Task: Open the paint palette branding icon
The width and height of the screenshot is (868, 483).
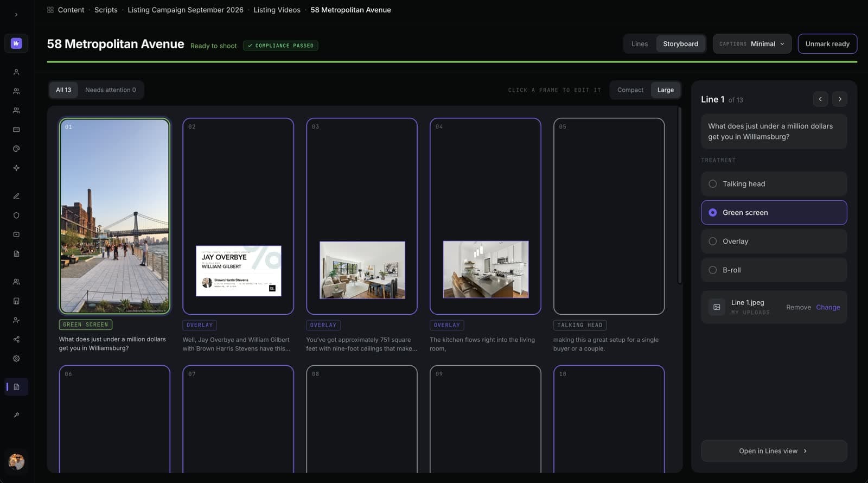Action: click(16, 149)
